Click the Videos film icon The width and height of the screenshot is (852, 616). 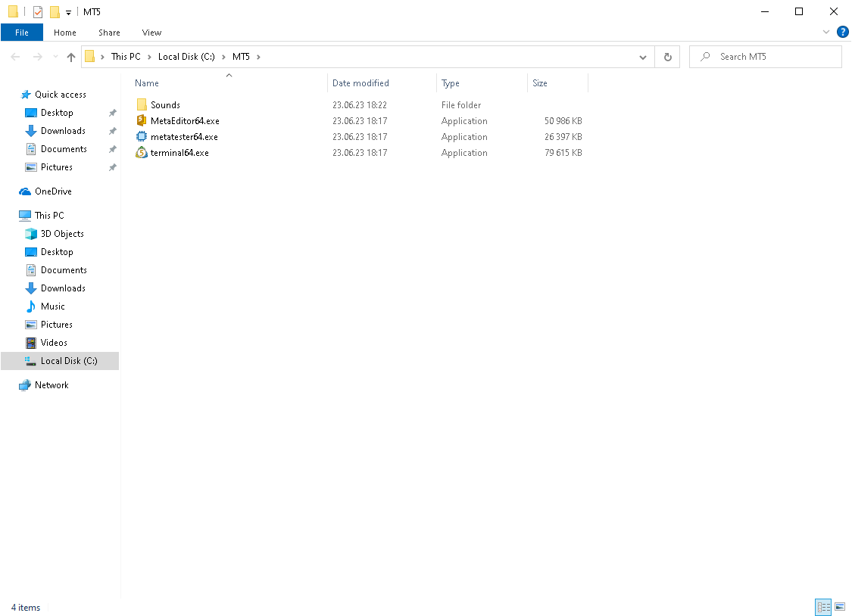pos(31,343)
